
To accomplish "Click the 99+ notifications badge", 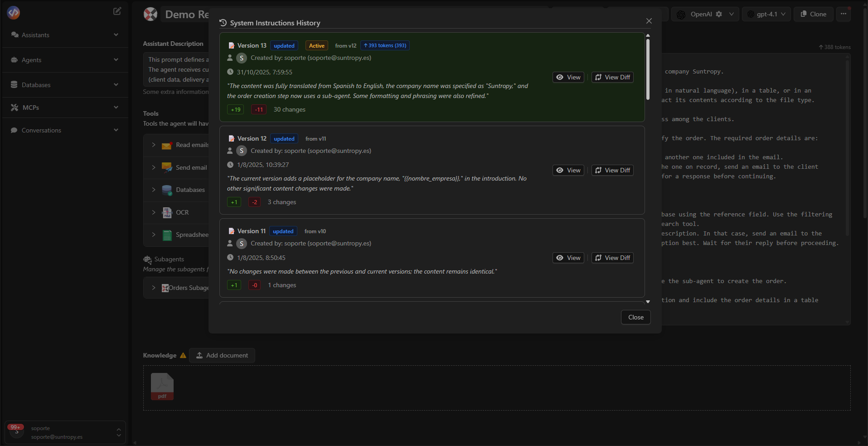I will 15,427.
